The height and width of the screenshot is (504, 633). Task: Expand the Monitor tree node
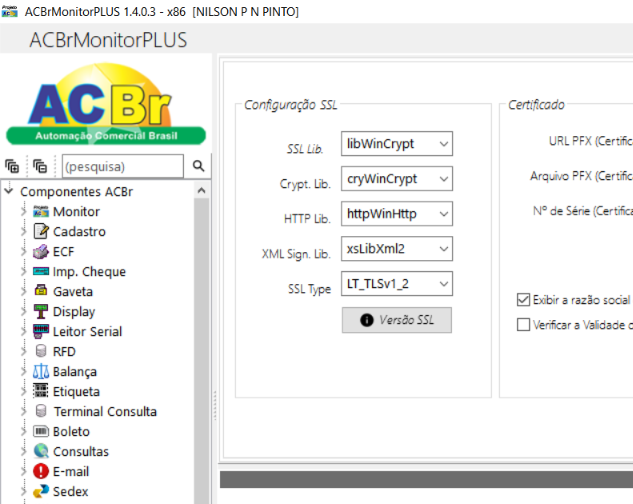point(23,211)
